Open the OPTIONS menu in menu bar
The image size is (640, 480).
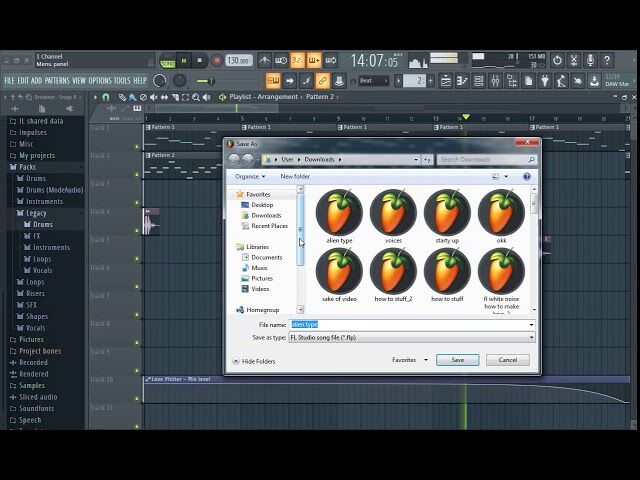[x=100, y=80]
